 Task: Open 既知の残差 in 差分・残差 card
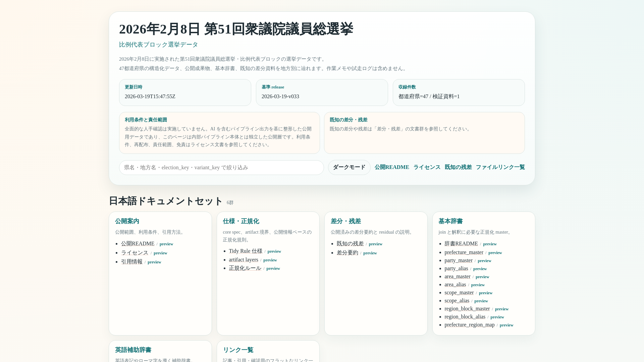350,244
